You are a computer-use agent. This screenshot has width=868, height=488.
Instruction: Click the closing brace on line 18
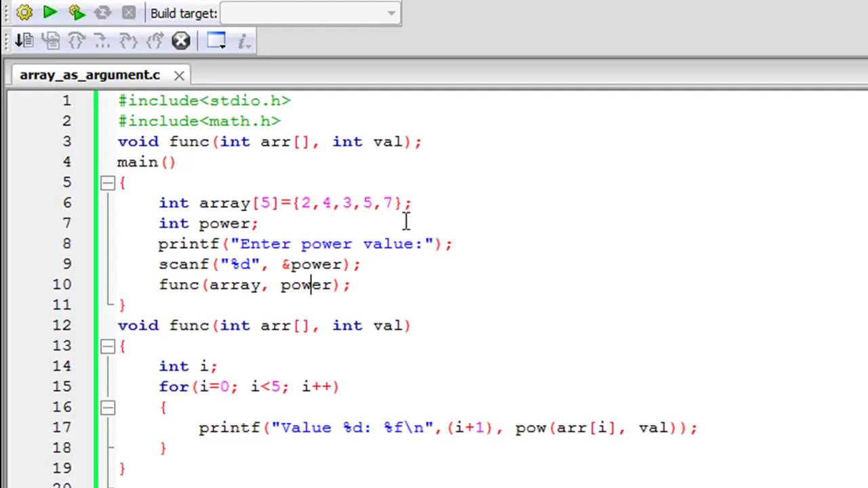[x=163, y=448]
